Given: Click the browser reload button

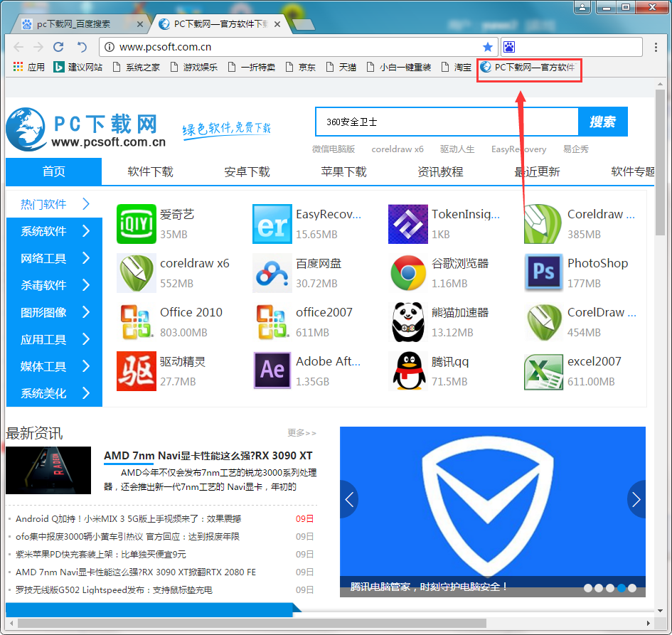Looking at the screenshot, I should (x=59, y=47).
